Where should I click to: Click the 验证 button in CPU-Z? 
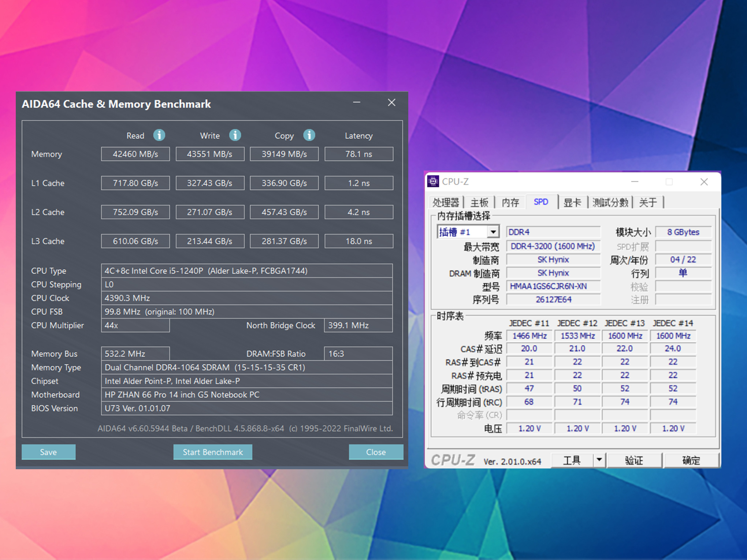pos(634,460)
